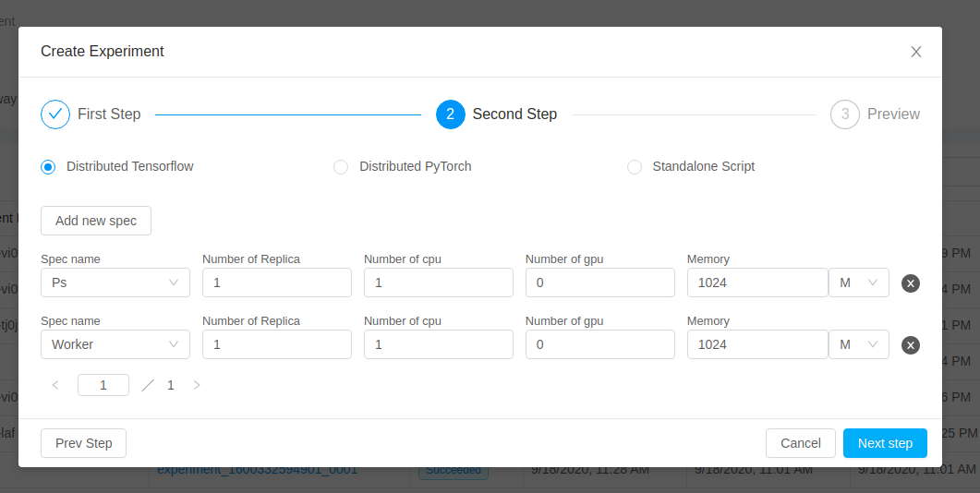Proceed with the Next step button

[884, 443]
